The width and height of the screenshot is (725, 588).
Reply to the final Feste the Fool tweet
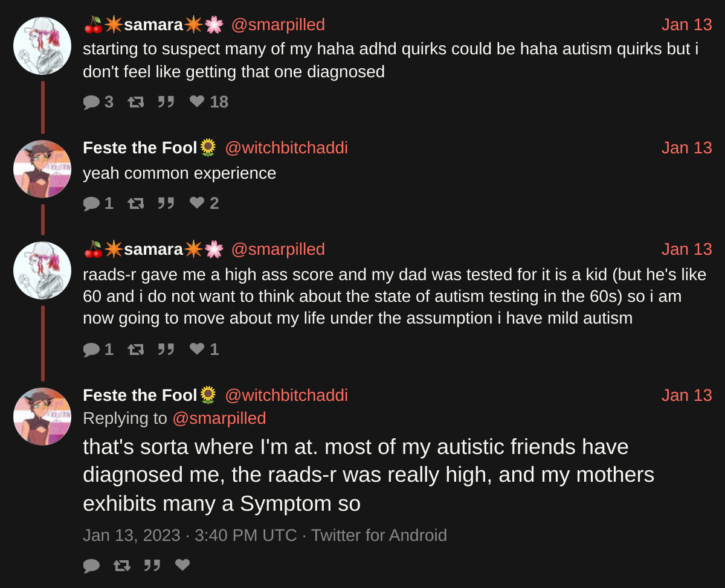click(91, 565)
